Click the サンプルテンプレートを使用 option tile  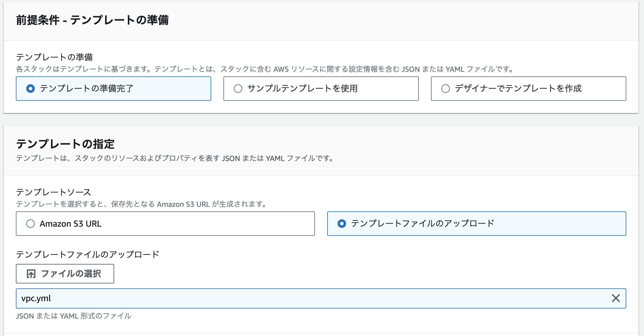[320, 89]
